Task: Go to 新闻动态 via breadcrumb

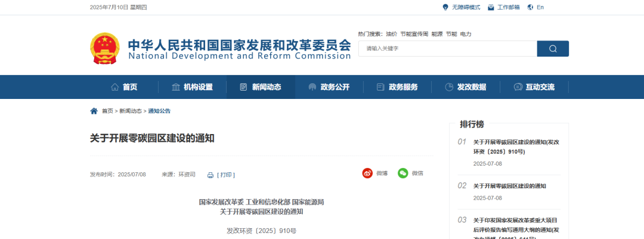Action: coord(131,111)
